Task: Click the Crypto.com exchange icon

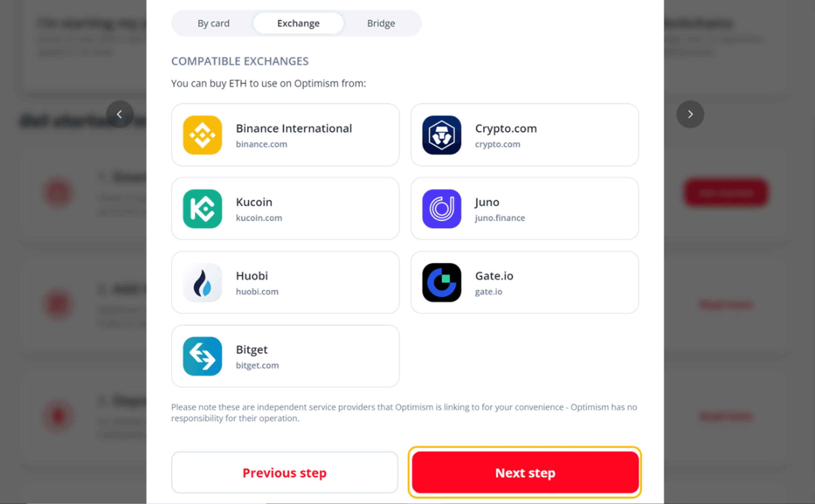Action: tap(442, 134)
